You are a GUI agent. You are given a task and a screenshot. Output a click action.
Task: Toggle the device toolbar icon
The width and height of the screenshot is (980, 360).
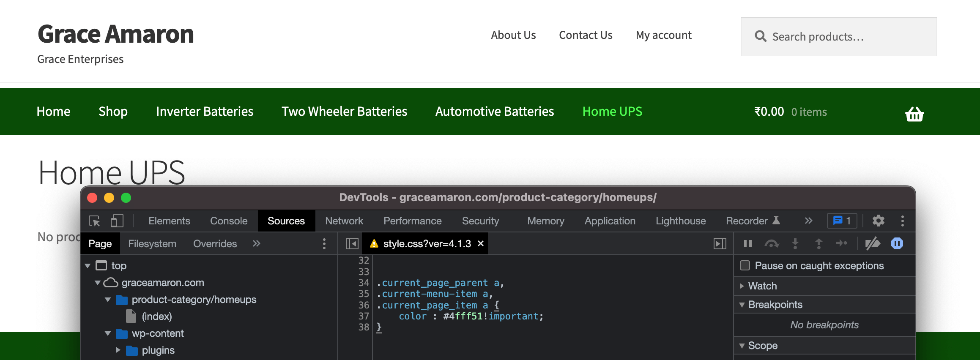tap(117, 221)
